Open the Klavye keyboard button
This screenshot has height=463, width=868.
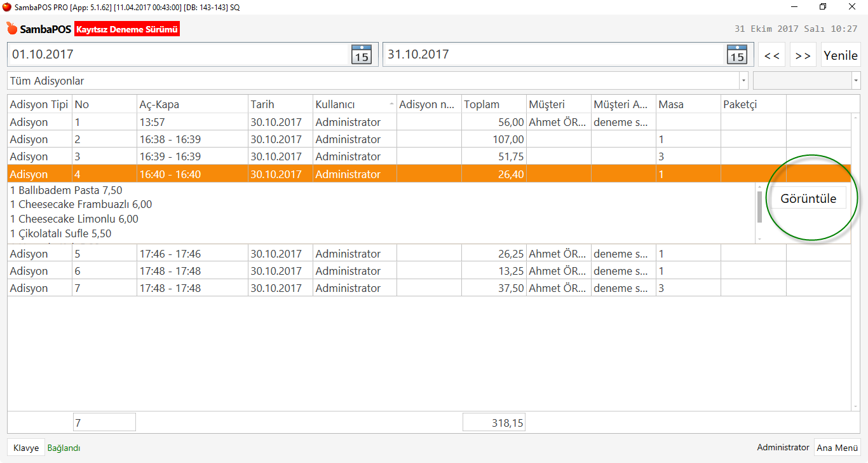coord(26,448)
